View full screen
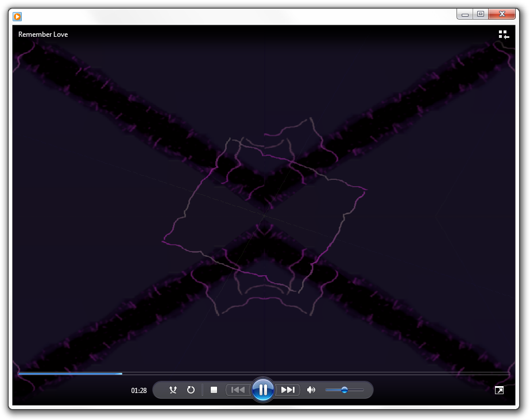The height and width of the screenshot is (420, 530). click(499, 390)
